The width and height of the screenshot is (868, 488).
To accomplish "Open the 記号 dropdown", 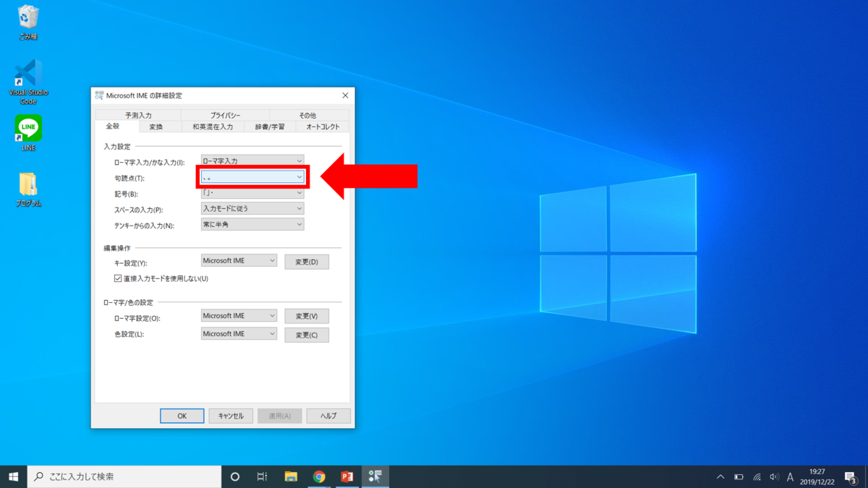I will 252,193.
